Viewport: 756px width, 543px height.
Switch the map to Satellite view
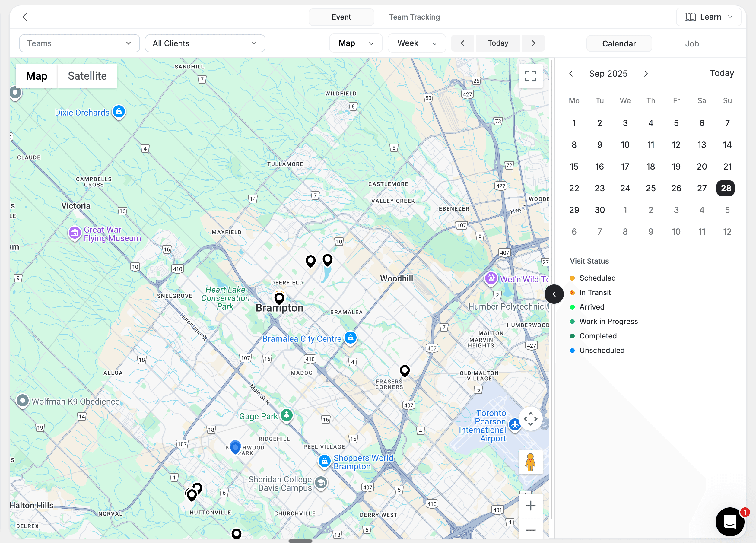point(87,76)
